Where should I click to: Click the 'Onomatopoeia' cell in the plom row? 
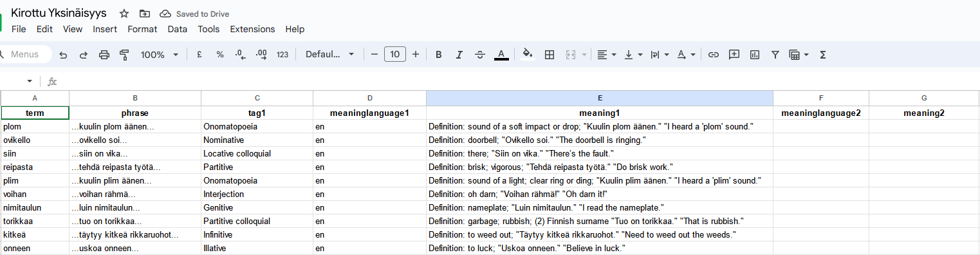pos(257,126)
